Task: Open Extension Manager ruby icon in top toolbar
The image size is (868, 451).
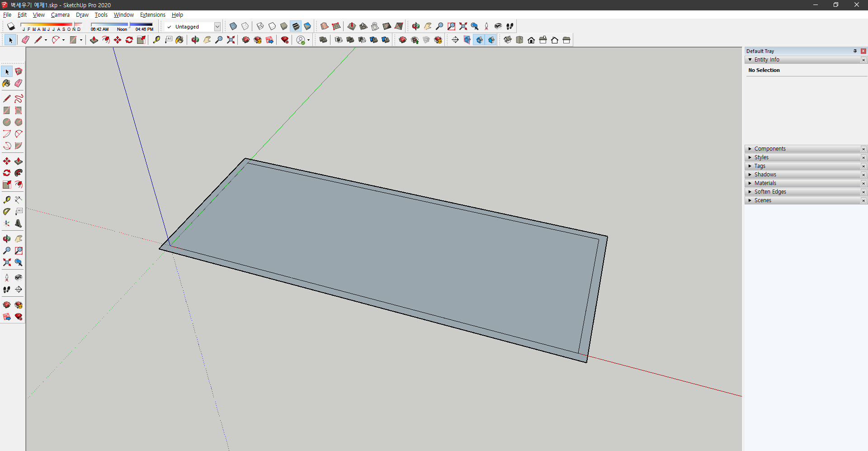Action: tap(285, 40)
